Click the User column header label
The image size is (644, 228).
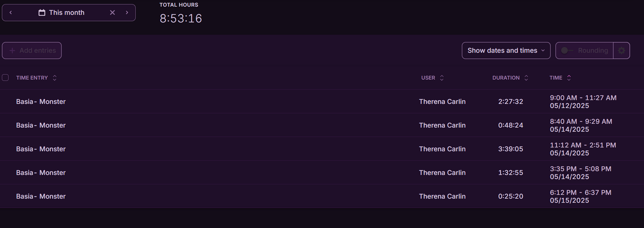pos(428,78)
